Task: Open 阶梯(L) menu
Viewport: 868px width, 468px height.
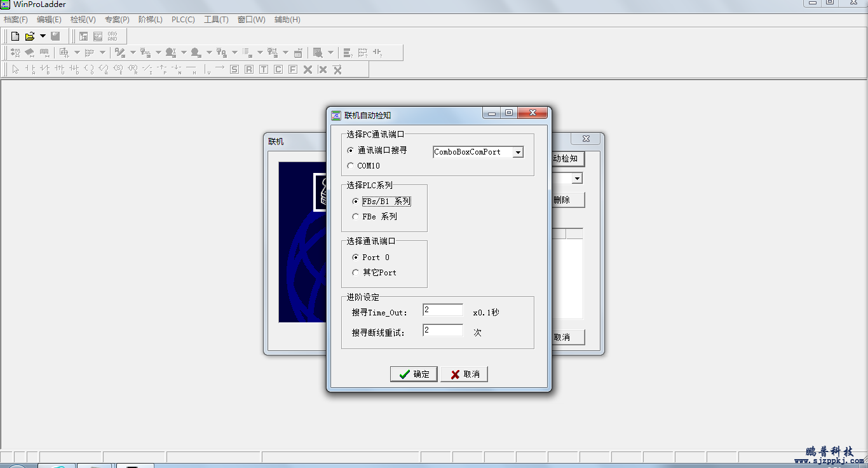Action: coord(151,20)
